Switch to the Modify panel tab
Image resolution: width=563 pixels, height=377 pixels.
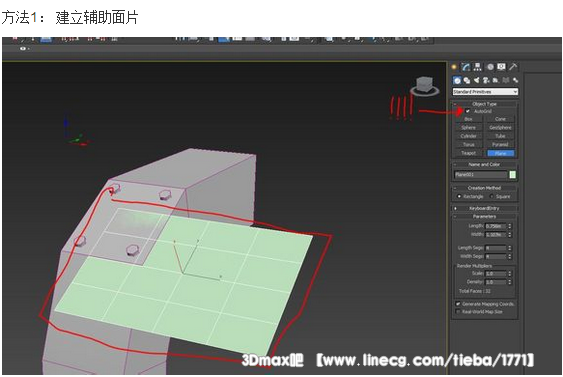click(466, 67)
